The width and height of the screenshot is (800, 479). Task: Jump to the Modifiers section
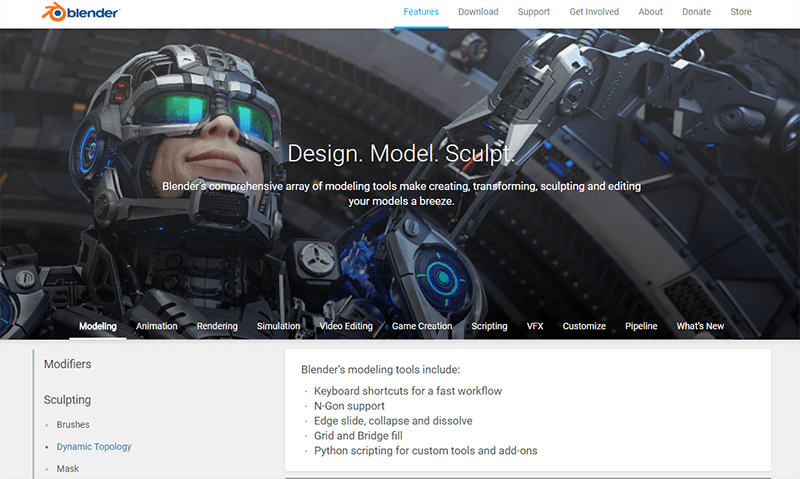pyautogui.click(x=67, y=364)
